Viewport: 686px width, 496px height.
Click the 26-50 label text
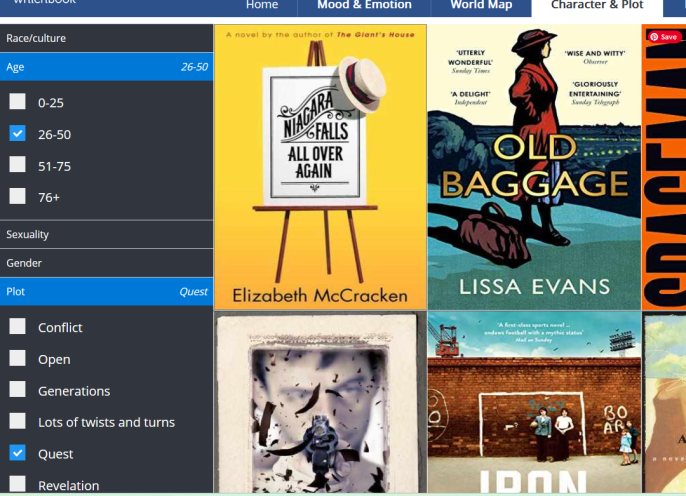coord(54,135)
